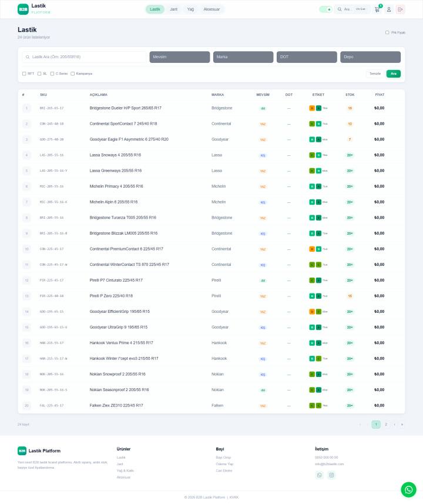
Task: Click footer email address link
Action: (329, 464)
